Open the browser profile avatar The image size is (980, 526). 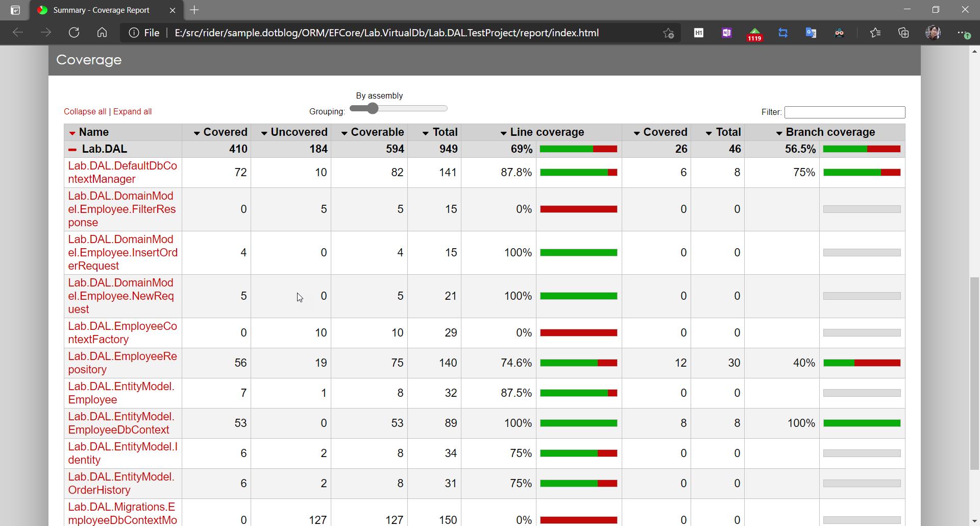(x=934, y=33)
